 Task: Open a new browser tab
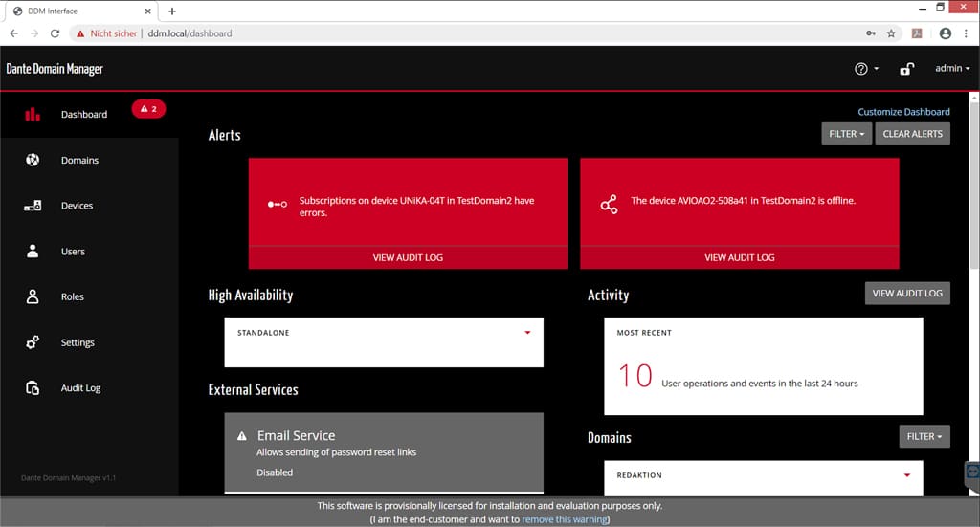[x=172, y=11]
